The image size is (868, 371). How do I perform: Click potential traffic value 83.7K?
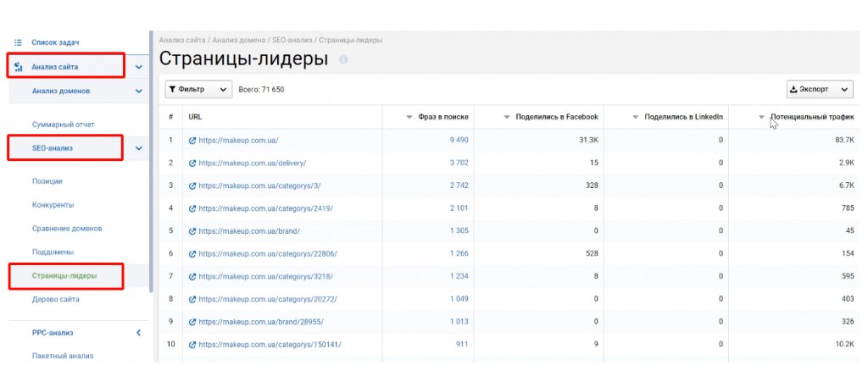point(845,141)
